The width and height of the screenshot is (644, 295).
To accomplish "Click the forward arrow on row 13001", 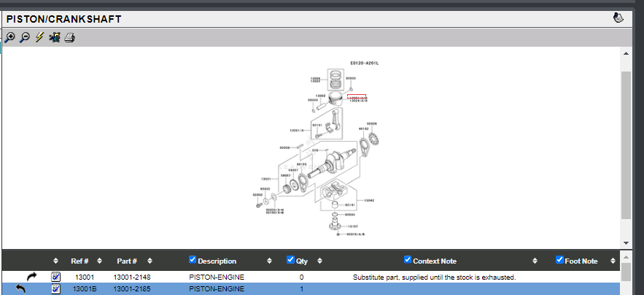I will (x=31, y=277).
